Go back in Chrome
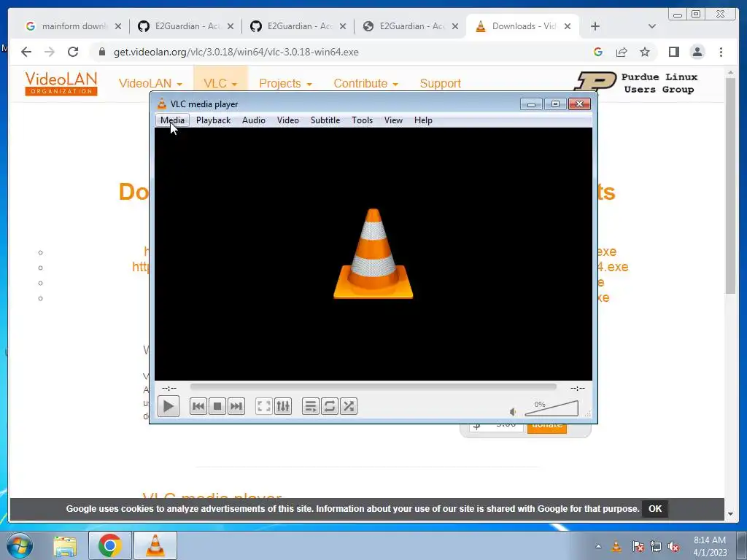Image resolution: width=747 pixels, height=560 pixels. tap(26, 52)
